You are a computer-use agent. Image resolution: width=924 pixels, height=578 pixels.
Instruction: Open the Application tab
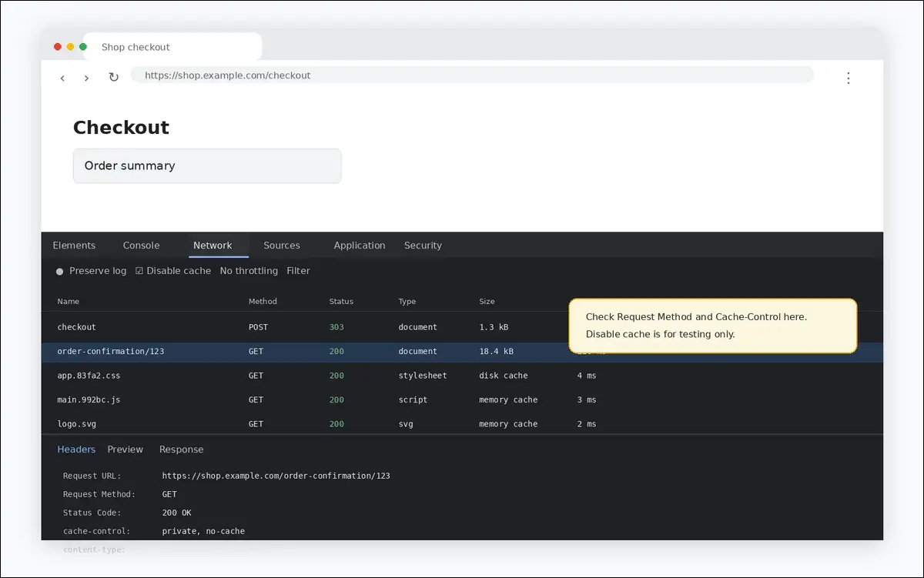click(360, 246)
